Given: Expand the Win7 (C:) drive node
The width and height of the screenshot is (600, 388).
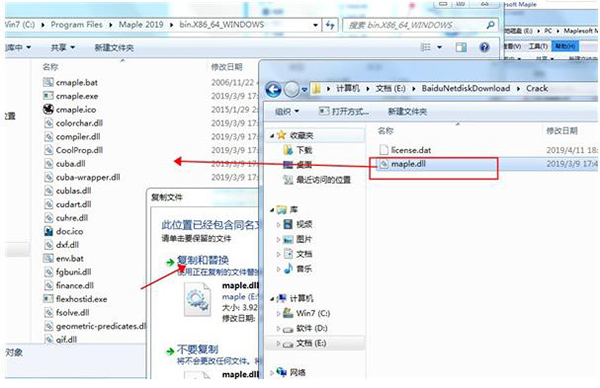Looking at the screenshot, I should pos(279,313).
